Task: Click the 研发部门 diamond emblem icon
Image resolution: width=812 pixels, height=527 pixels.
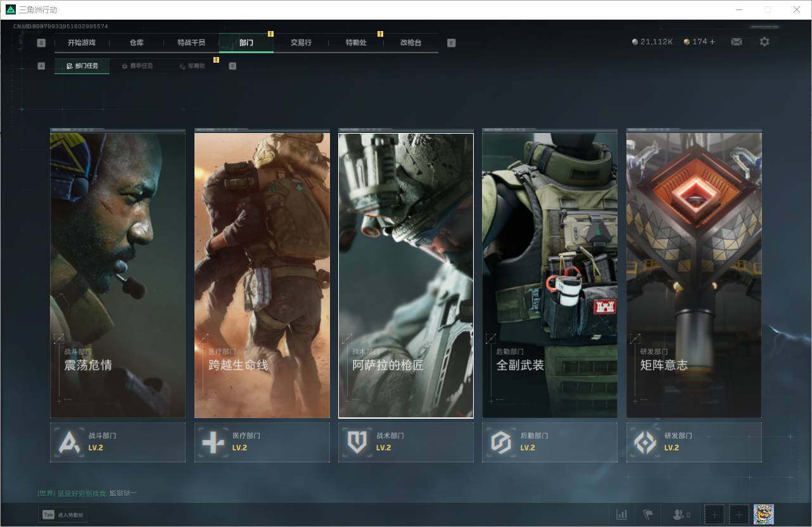Action: [x=645, y=442]
